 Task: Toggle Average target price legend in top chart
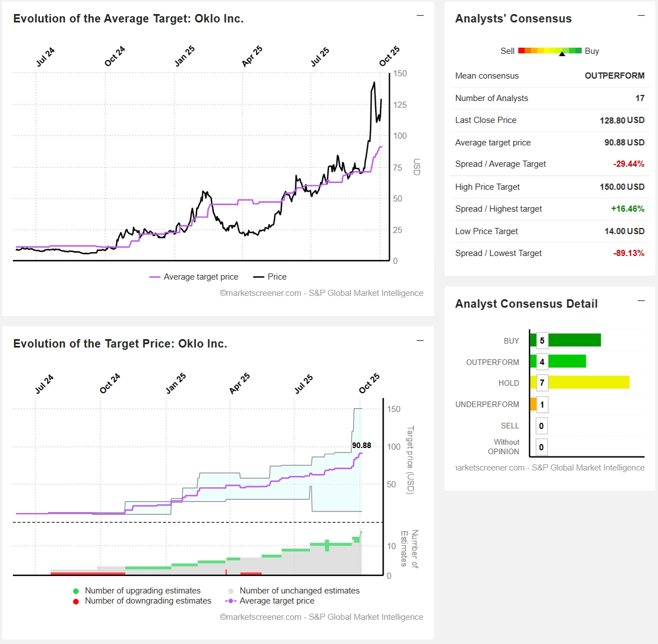pyautogui.click(x=194, y=277)
